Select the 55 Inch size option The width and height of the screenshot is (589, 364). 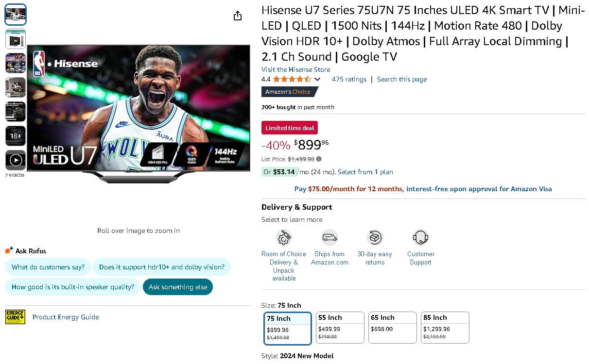(340, 327)
